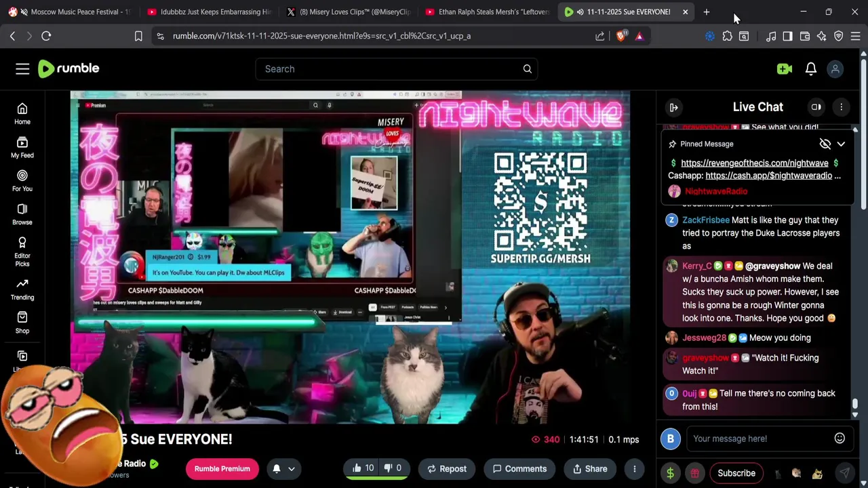Open video more-options three-dot menu
This screenshot has width=868, height=488.
tap(634, 468)
